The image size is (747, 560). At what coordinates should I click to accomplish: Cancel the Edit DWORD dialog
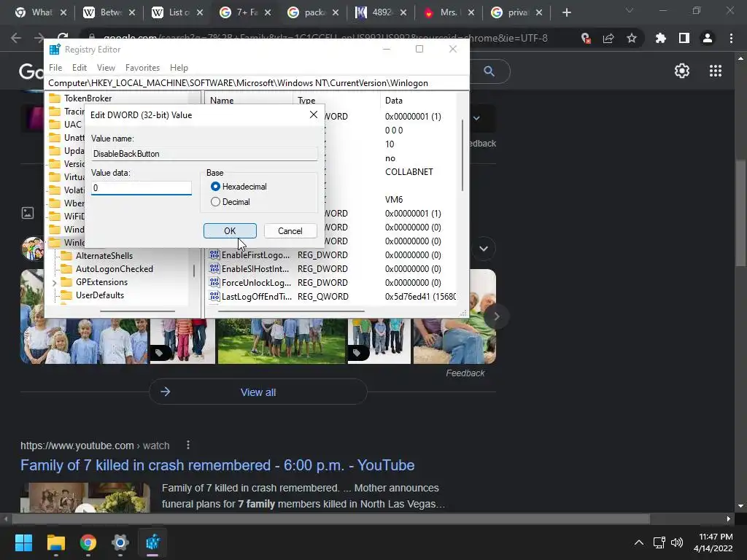tap(290, 231)
